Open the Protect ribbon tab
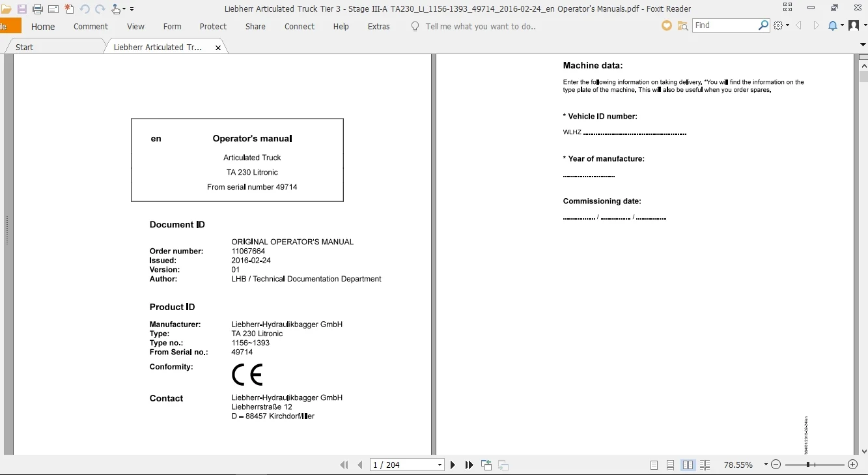Viewport: 868px width, 475px height. tap(213, 27)
